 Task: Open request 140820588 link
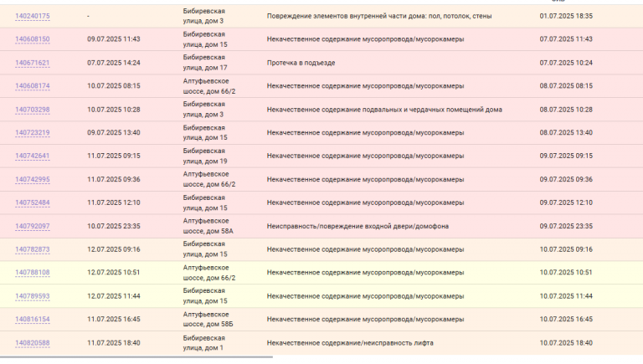[33, 343]
